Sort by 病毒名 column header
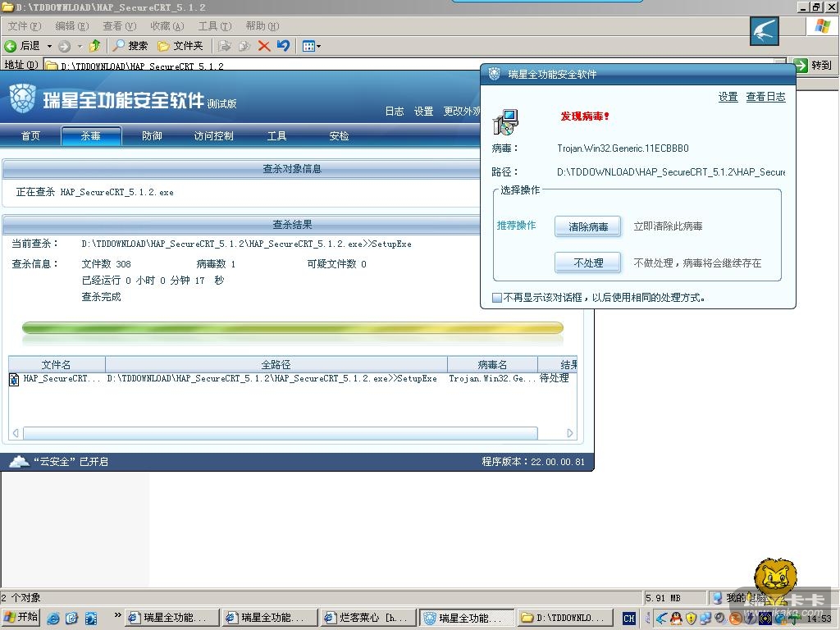Screen dimensions: 840x630 pyautogui.click(x=492, y=365)
